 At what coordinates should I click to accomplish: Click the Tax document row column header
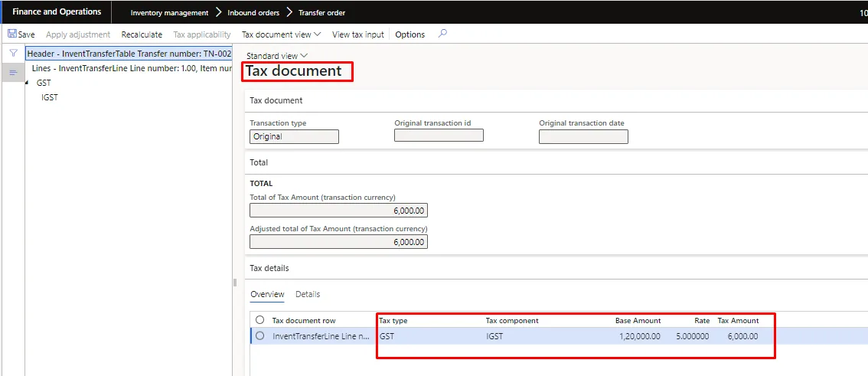coord(304,321)
